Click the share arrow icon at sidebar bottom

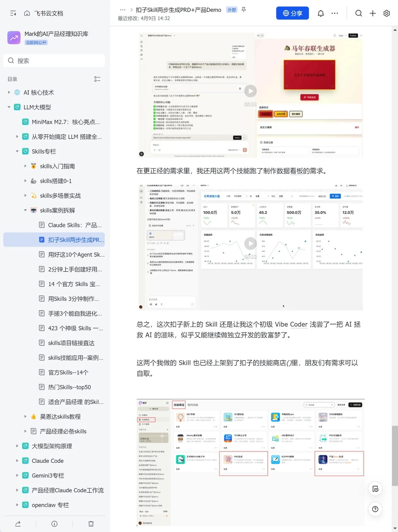coord(18,524)
